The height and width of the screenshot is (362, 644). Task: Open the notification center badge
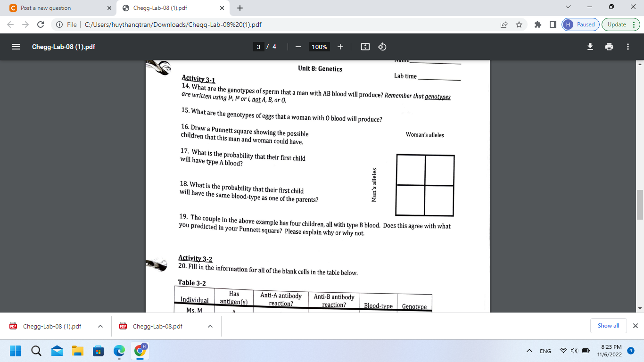pyautogui.click(x=631, y=351)
